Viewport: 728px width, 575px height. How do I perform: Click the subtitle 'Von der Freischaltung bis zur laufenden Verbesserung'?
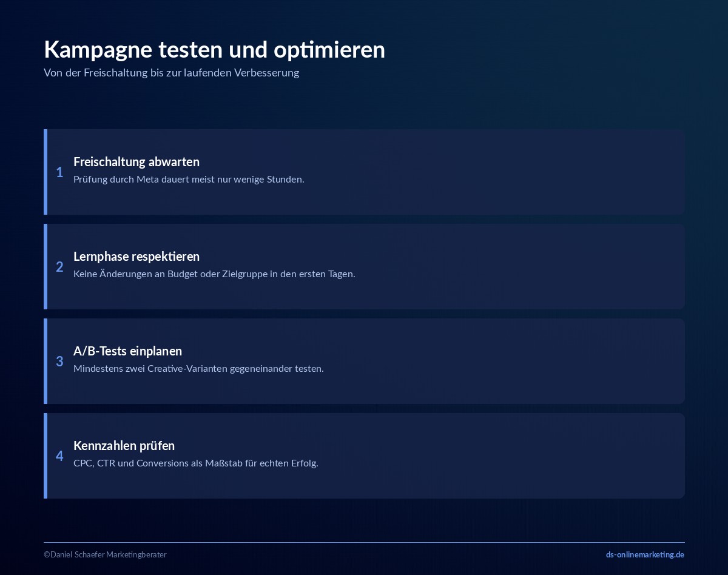coord(171,73)
